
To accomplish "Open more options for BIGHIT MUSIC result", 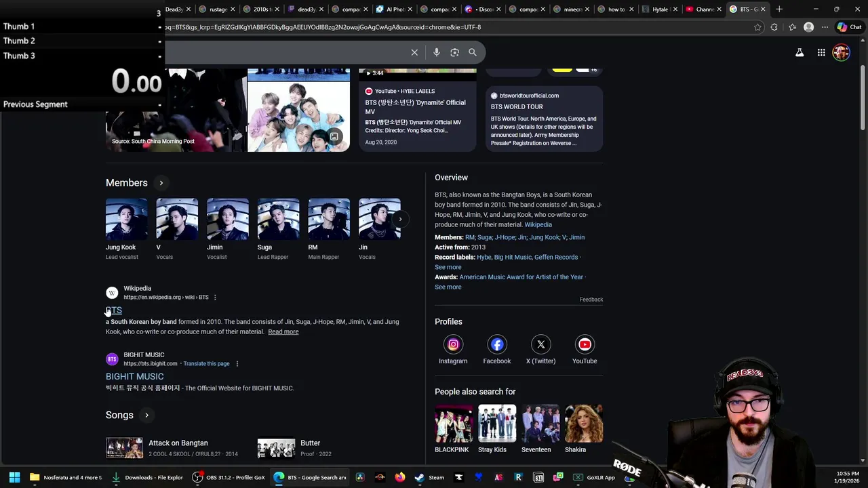I will pos(237,364).
